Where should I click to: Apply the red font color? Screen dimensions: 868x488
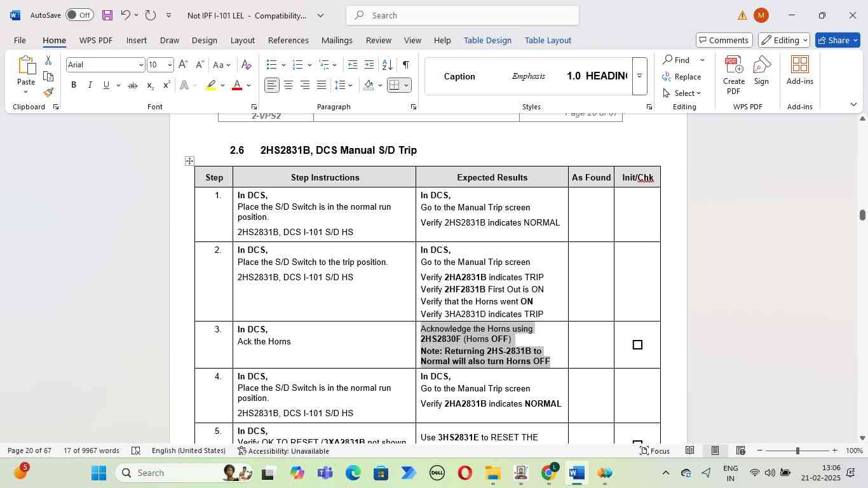tap(237, 85)
